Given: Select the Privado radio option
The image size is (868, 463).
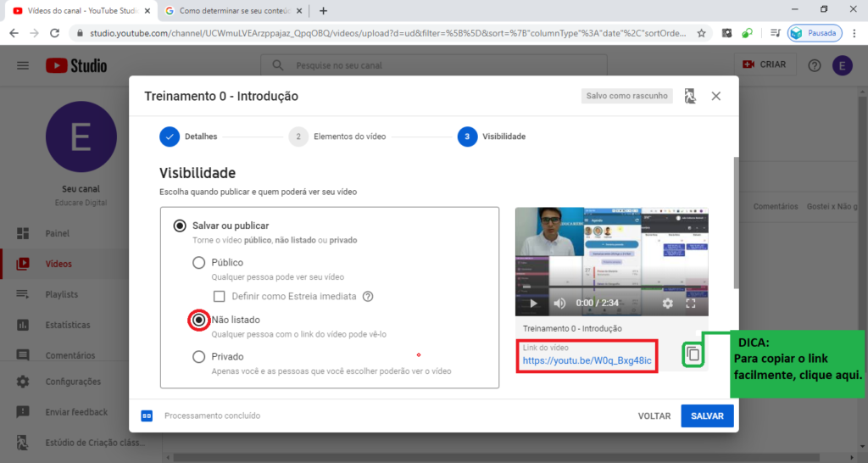Looking at the screenshot, I should (x=199, y=357).
